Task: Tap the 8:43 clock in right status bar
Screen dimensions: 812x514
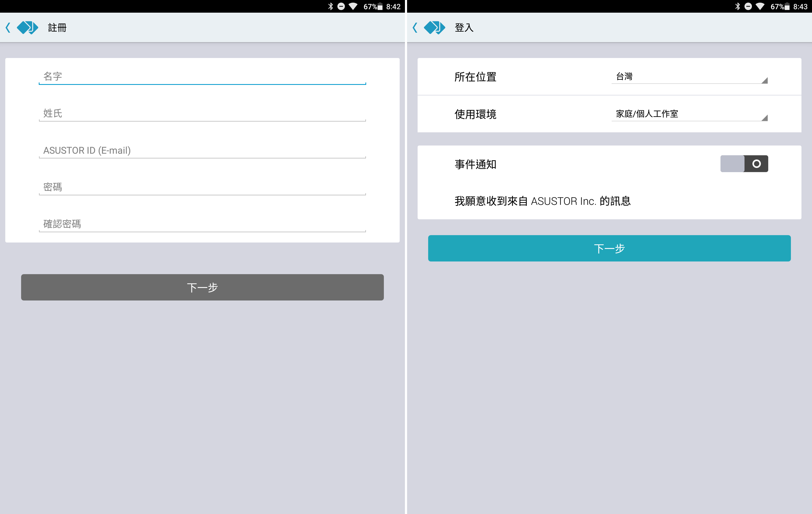Action: pyautogui.click(x=800, y=6)
